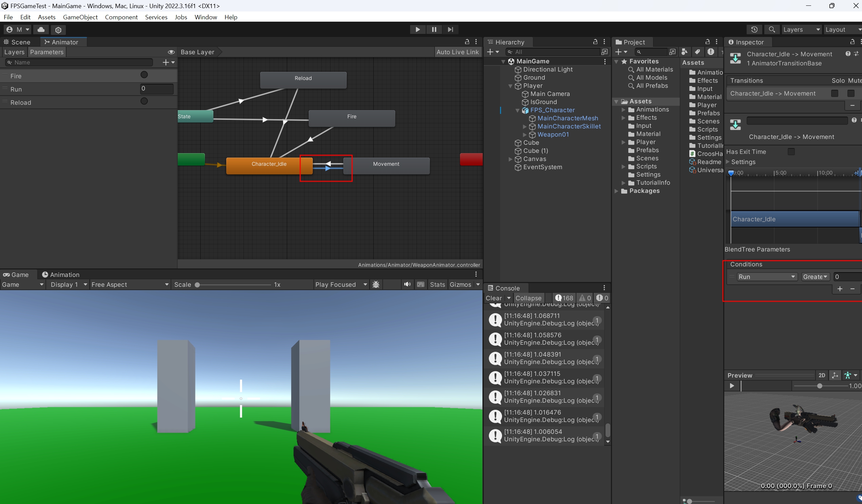This screenshot has width=862, height=504.
Task: Expand the transition Settings foldout
Action: [728, 162]
